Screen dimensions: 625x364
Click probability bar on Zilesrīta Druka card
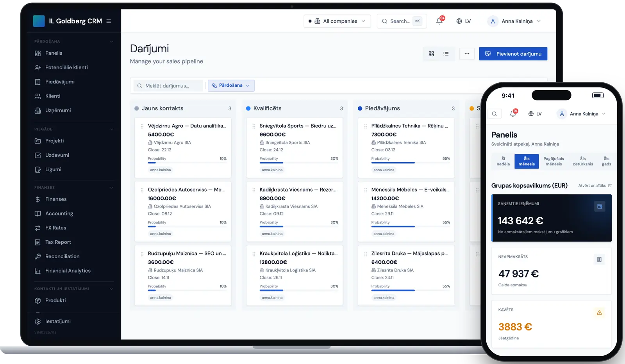click(411, 291)
